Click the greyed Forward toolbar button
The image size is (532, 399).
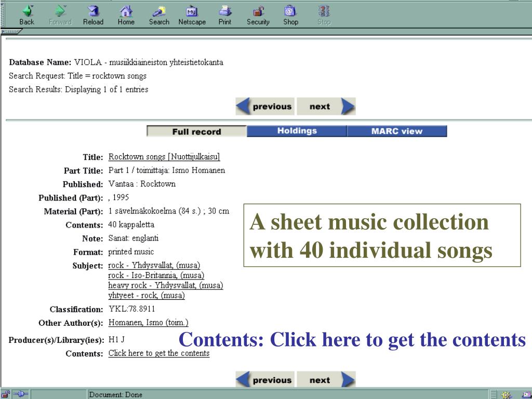[x=60, y=16]
